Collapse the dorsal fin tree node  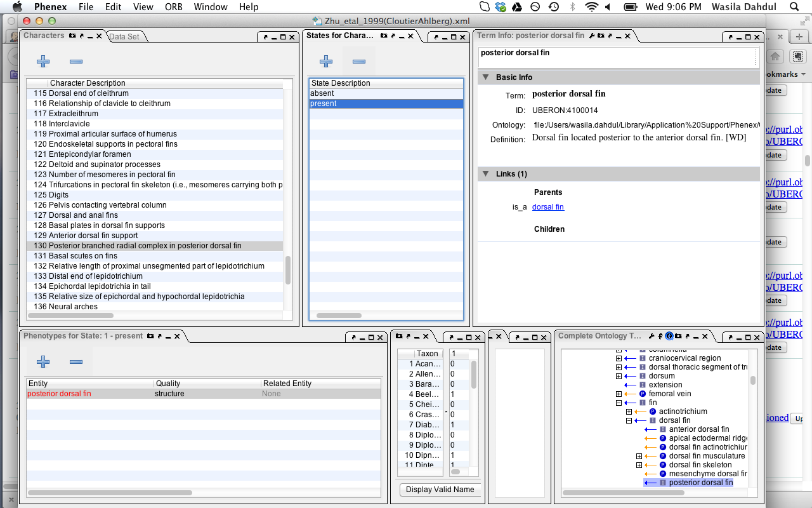tap(629, 420)
